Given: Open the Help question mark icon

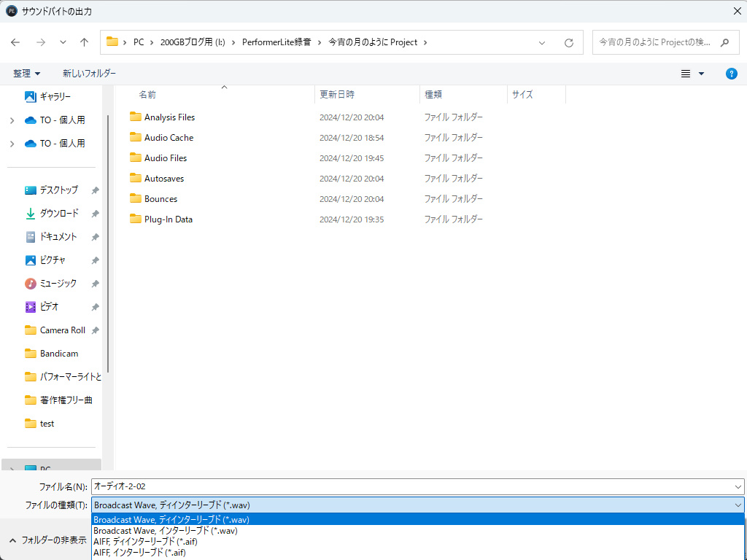Looking at the screenshot, I should (732, 74).
